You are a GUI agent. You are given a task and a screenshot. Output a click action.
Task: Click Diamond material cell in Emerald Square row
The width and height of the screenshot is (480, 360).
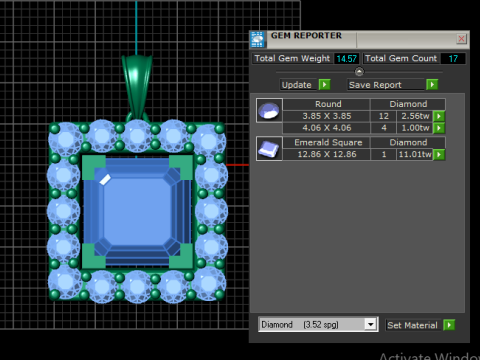[408, 142]
